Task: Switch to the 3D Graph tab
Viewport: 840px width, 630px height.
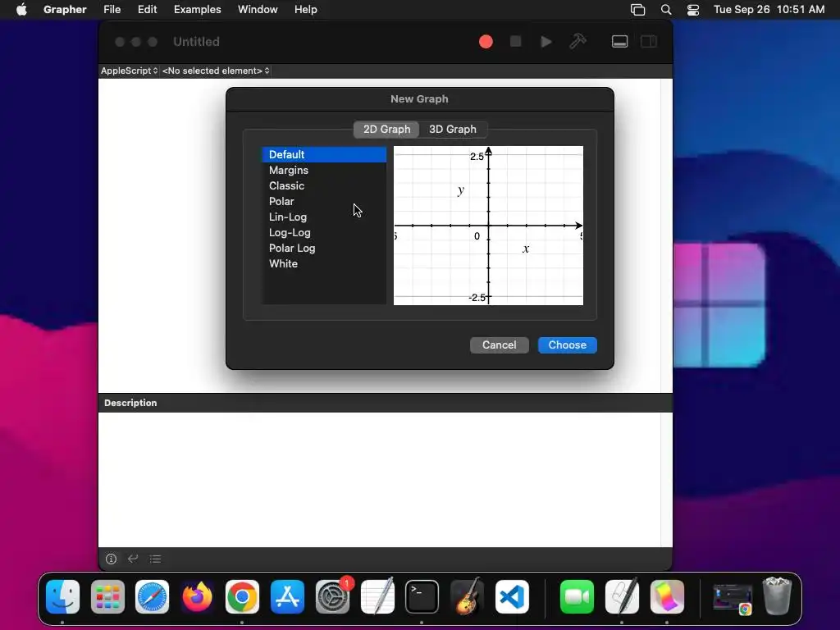Action: click(x=453, y=129)
